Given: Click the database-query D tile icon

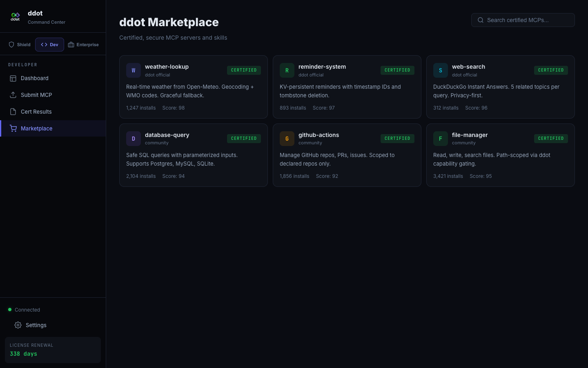Looking at the screenshot, I should click(x=134, y=139).
